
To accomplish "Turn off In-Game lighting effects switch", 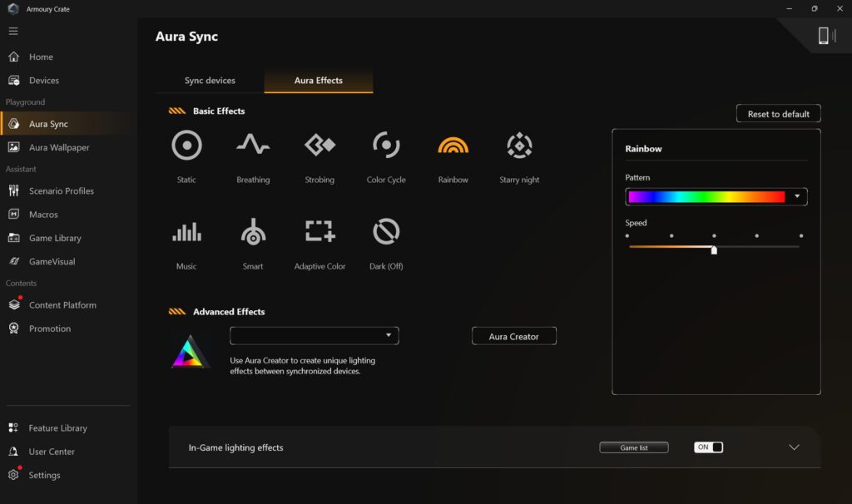I will [708, 447].
